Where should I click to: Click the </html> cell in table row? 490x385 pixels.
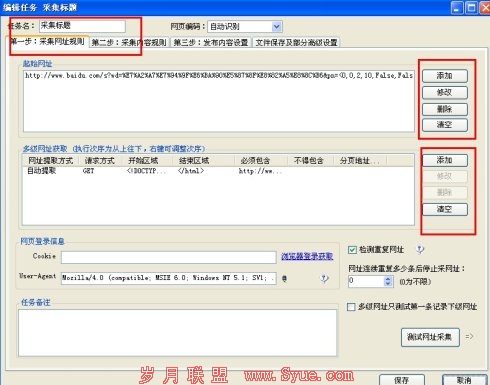click(x=191, y=171)
